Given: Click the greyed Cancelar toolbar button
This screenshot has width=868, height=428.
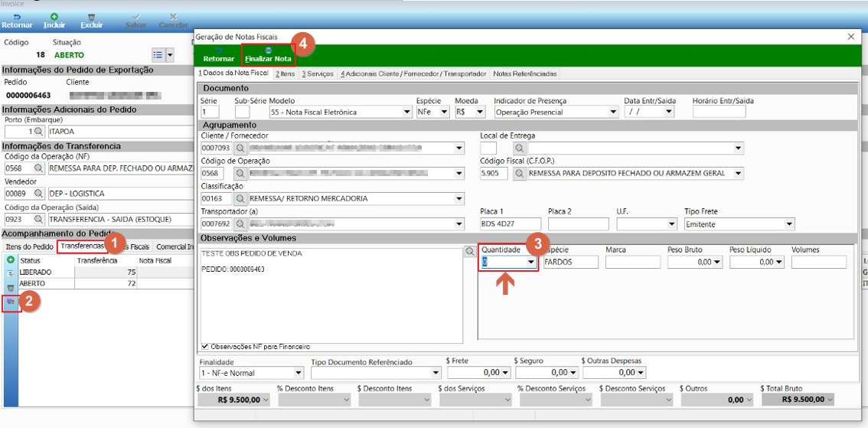Looking at the screenshot, I should click(173, 21).
